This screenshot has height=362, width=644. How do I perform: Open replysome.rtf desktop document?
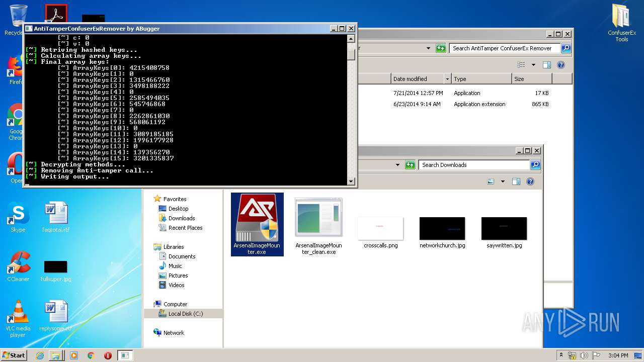coord(56,316)
